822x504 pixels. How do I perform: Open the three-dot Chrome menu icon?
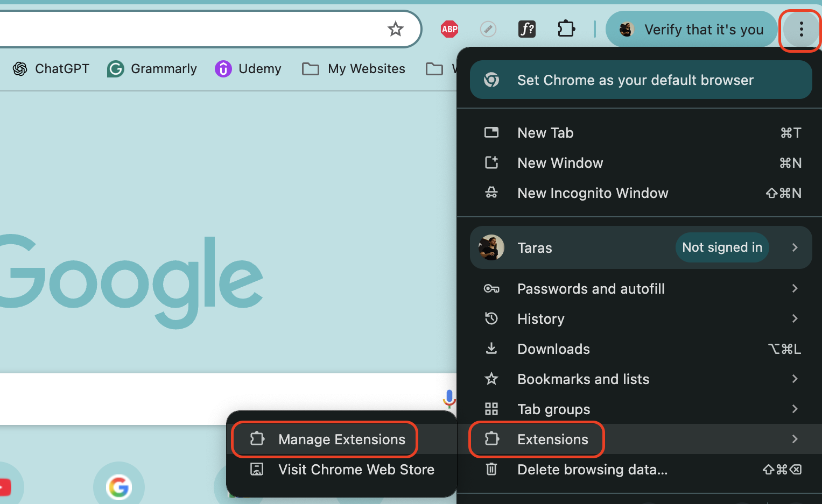800,30
